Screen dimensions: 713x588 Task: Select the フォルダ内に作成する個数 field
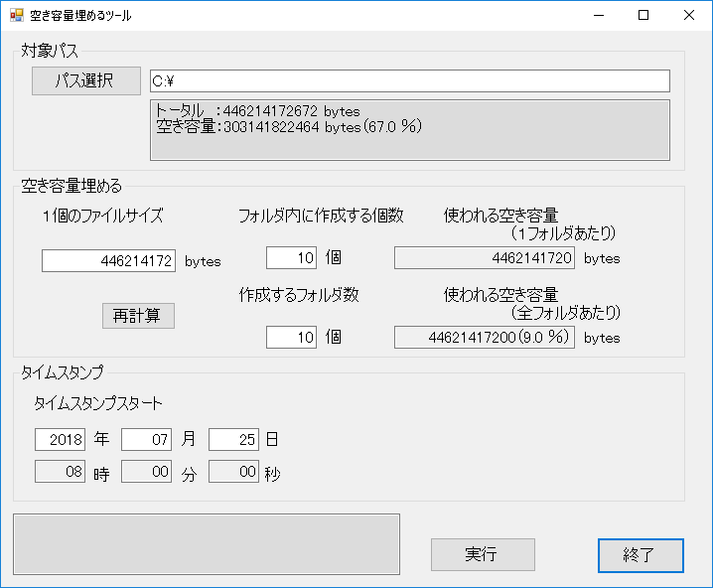pos(291,258)
